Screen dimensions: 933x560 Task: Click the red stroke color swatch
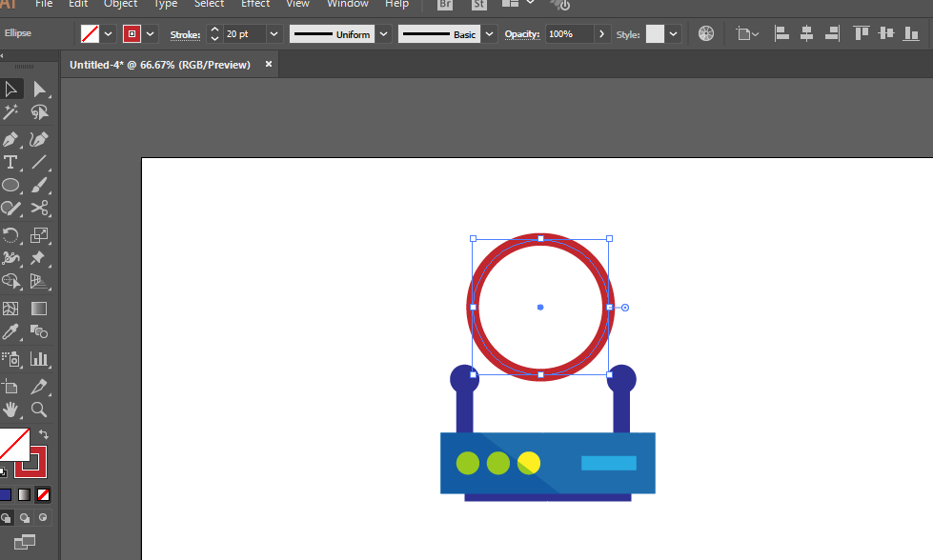tap(132, 34)
